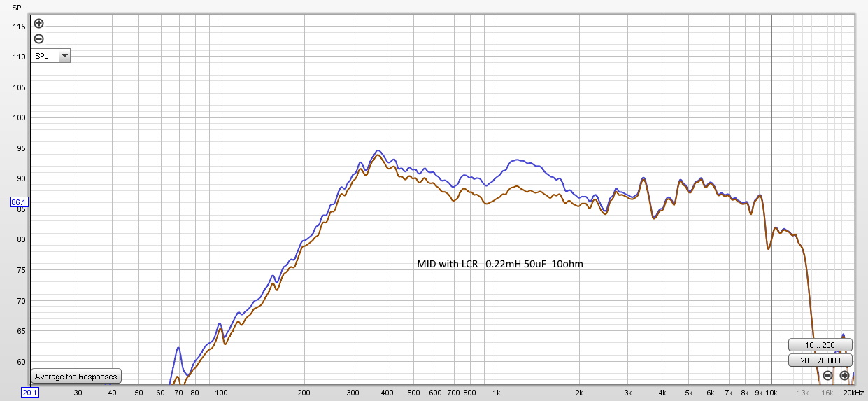
Task: Click the 20kHz label on frequency axis
Action: click(x=853, y=393)
